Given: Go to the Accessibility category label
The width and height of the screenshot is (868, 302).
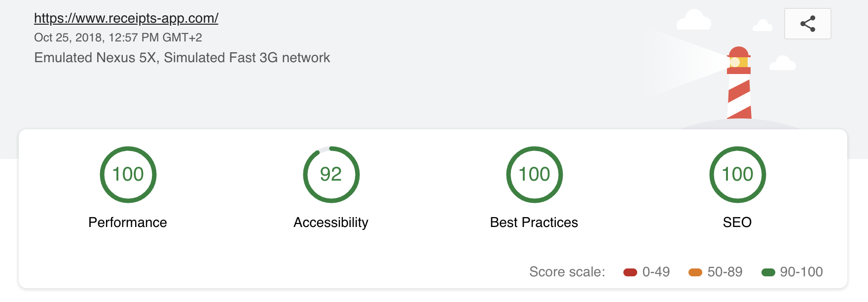Looking at the screenshot, I should pos(331,223).
